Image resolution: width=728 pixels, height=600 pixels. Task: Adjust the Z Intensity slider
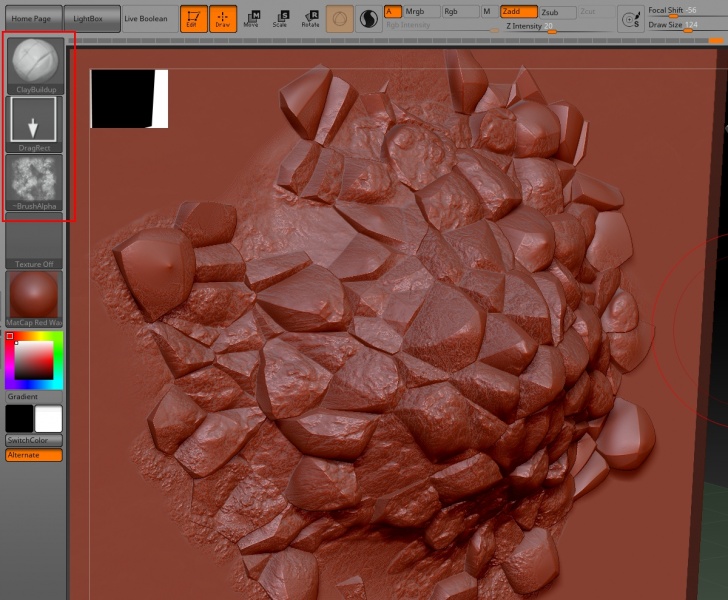(x=558, y=26)
